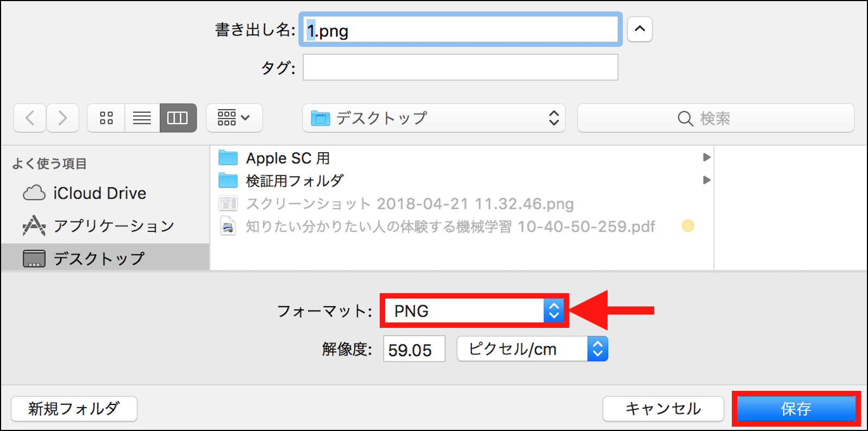The width and height of the screenshot is (868, 431).
Task: Select iCloud Drive in sidebar
Action: 99,193
